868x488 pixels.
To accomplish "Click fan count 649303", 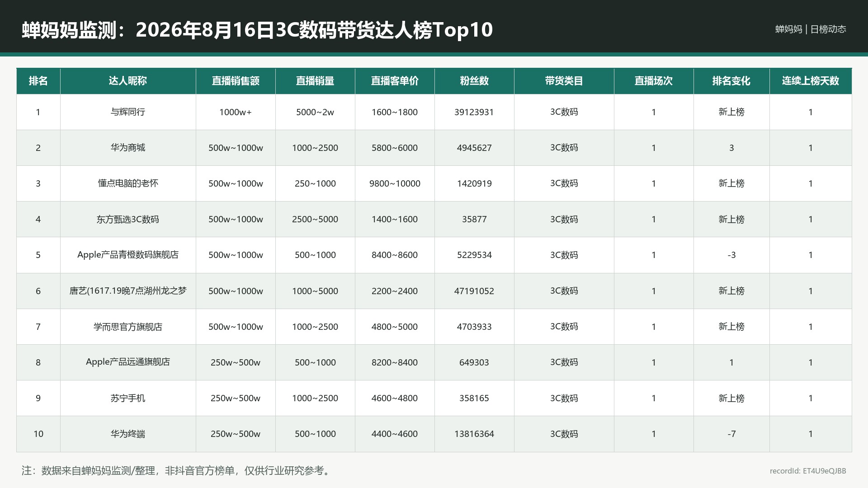I will click(x=474, y=362).
